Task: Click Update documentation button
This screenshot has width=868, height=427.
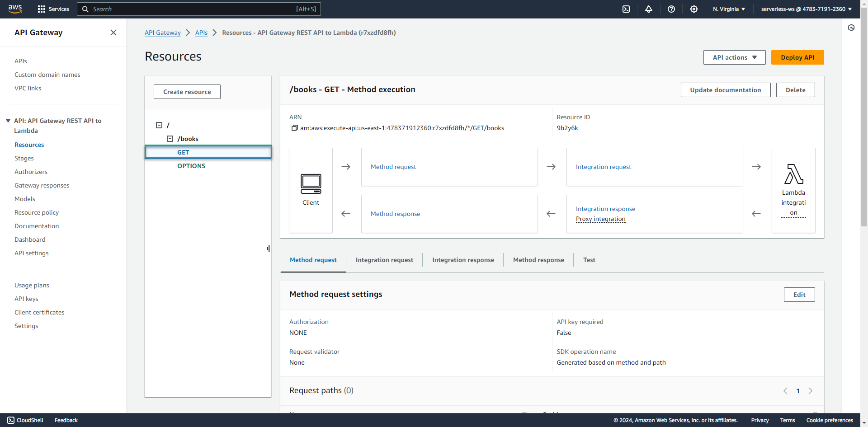Action: pos(726,90)
